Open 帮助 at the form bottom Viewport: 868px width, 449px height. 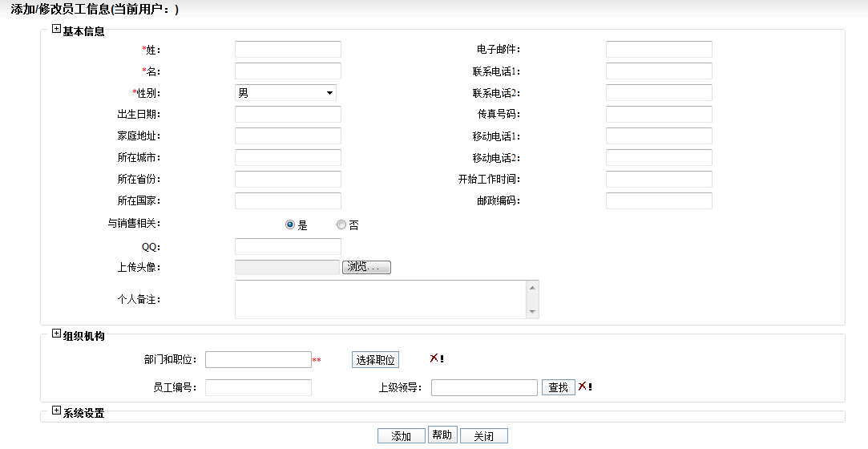click(x=442, y=435)
